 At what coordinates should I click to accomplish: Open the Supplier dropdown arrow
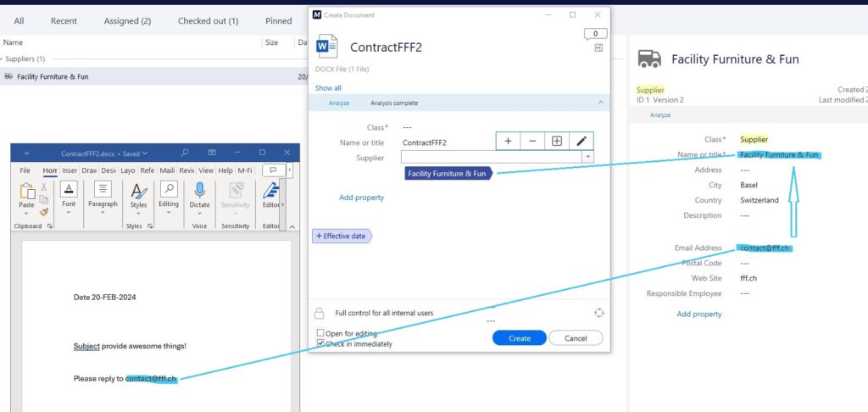(587, 158)
